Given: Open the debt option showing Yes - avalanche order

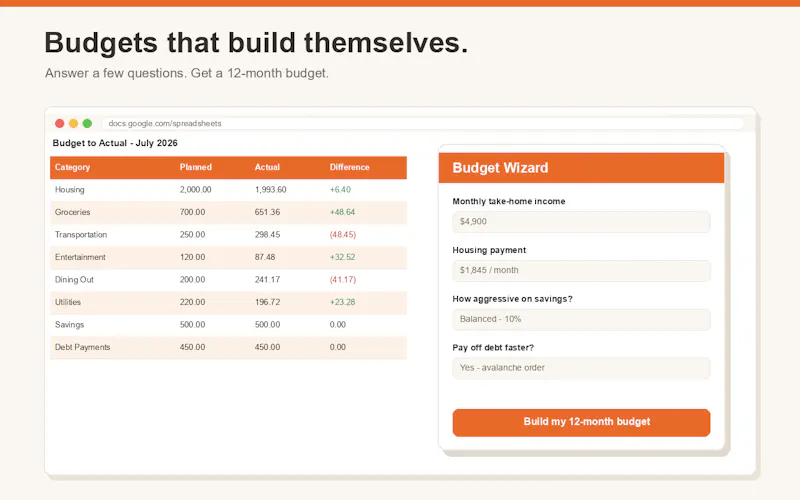Looking at the screenshot, I should click(581, 368).
